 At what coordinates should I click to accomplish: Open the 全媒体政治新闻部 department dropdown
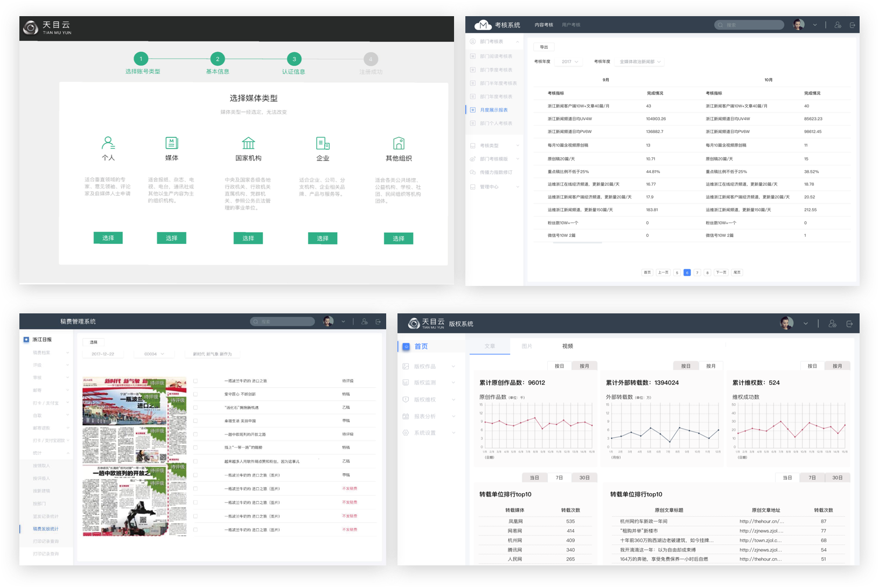click(x=640, y=62)
